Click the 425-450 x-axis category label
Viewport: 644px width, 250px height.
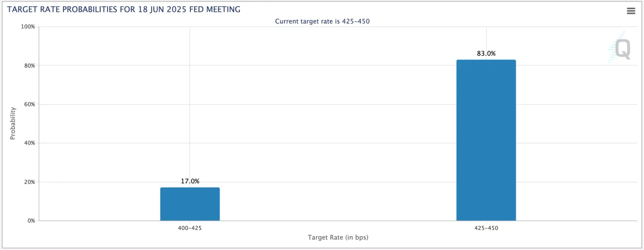tap(486, 228)
